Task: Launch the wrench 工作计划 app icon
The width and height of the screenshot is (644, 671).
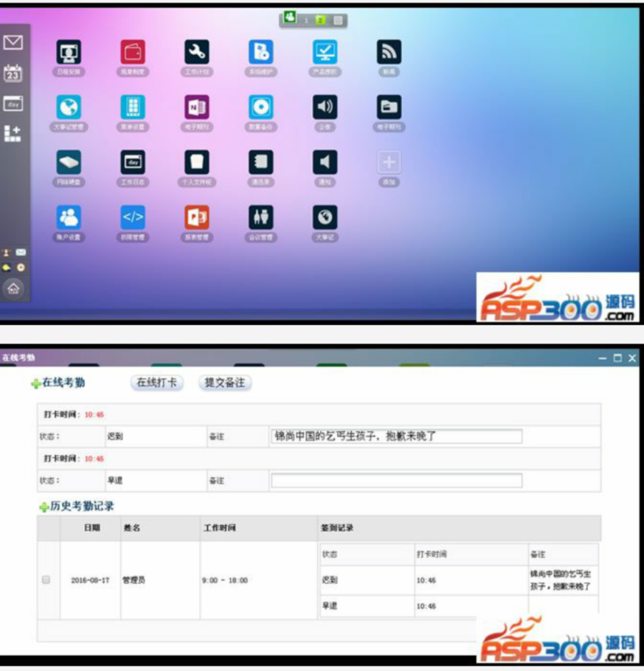Action: (x=197, y=52)
